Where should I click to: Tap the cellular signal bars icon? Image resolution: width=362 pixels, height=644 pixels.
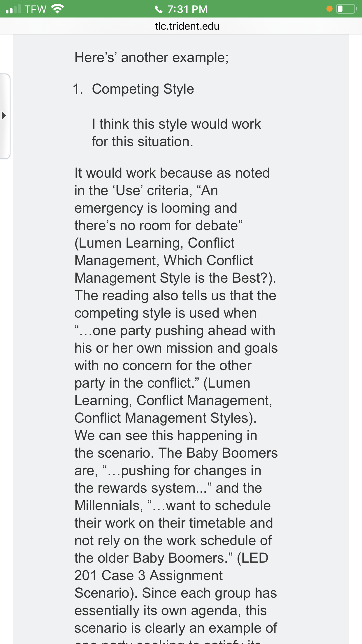(x=13, y=9)
